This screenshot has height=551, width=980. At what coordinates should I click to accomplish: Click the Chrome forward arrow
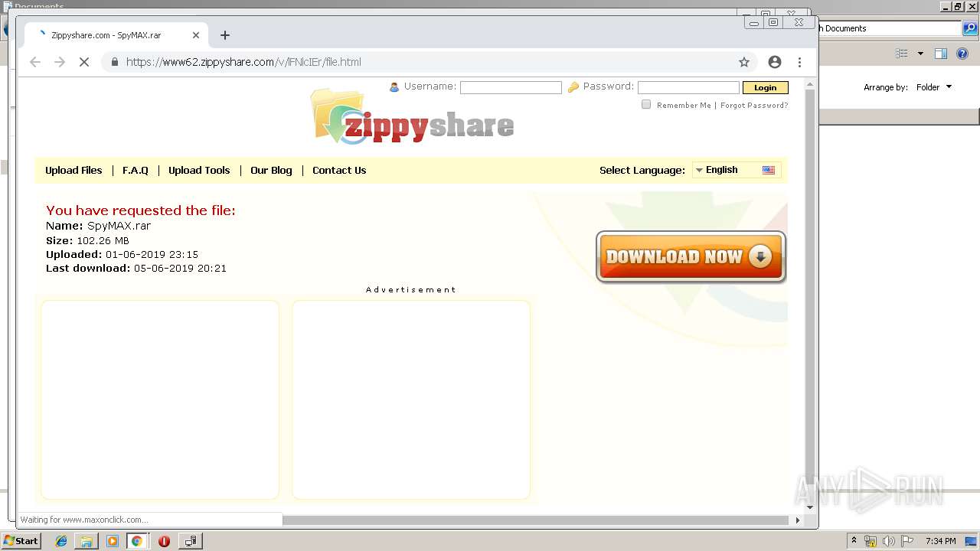pos(60,62)
